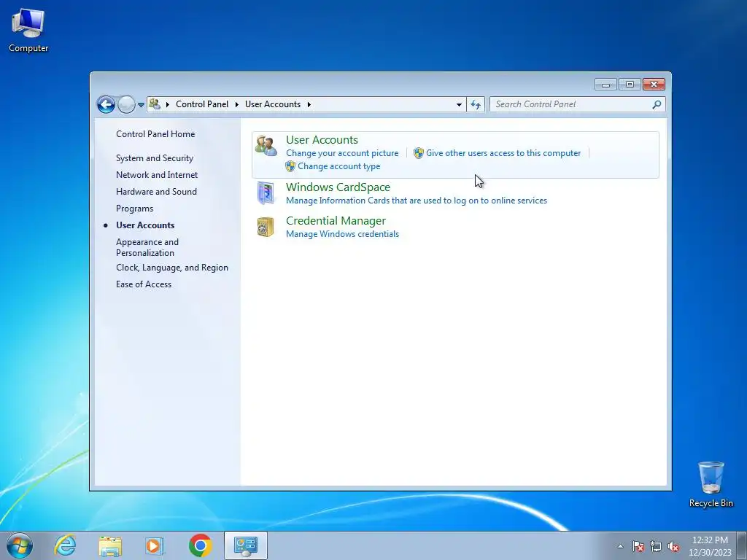Screen dimensions: 747x560
Task: Open the User Accounts heading link
Action: (322, 140)
